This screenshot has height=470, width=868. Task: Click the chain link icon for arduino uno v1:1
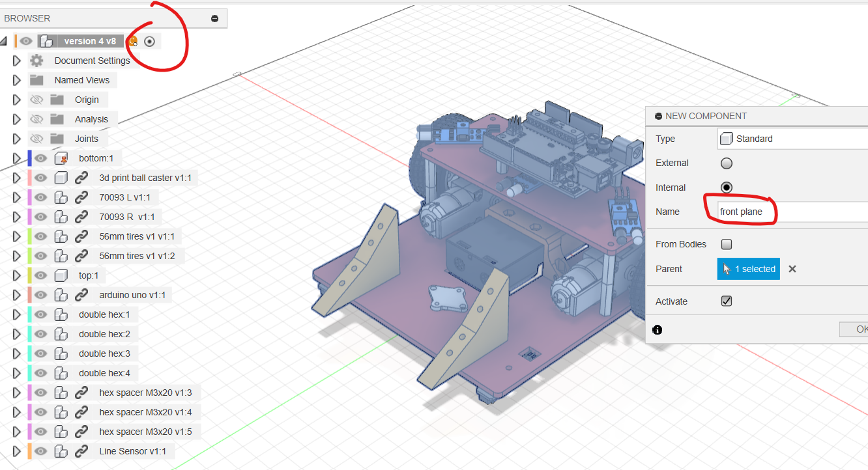coord(81,295)
